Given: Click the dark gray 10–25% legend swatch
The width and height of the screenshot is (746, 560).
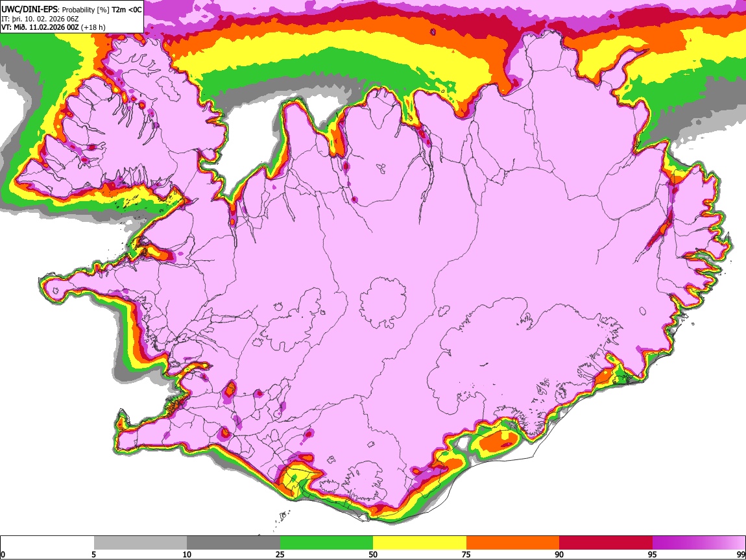Looking at the screenshot, I should click(234, 542).
